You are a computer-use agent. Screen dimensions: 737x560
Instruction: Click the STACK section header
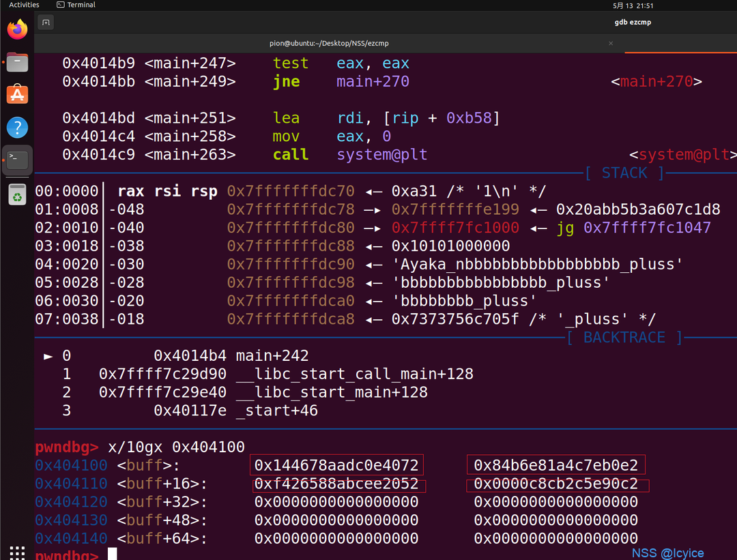pyautogui.click(x=624, y=173)
